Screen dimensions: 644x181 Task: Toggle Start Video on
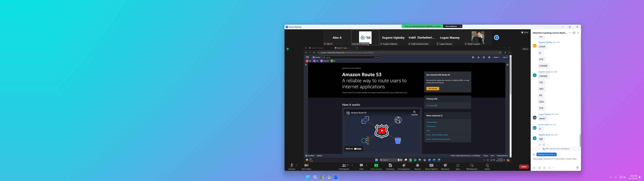[x=306, y=165]
